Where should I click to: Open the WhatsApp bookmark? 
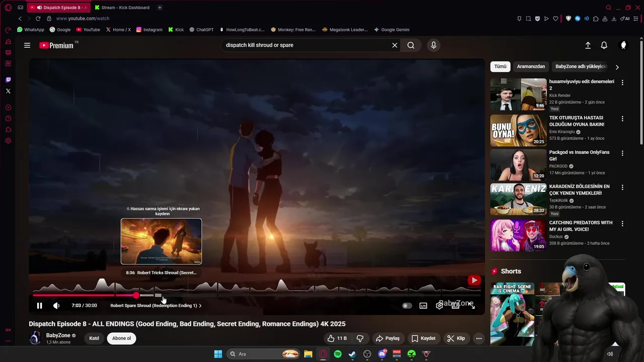tap(31, 30)
